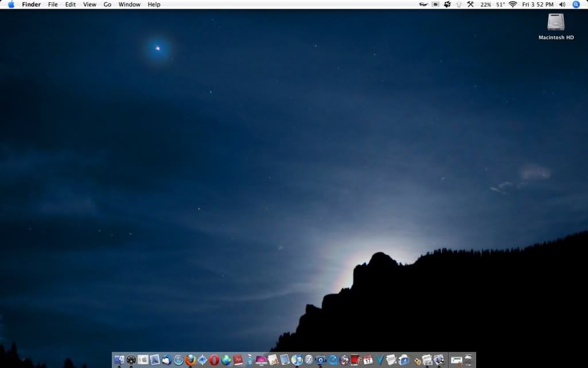Open the purple-screen iMac Dock icon

click(x=261, y=360)
